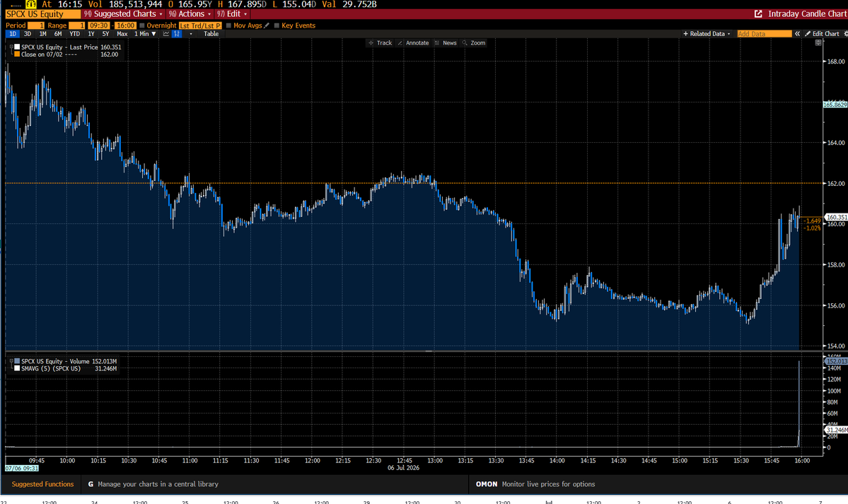This screenshot has height=504, width=848.
Task: Click the Table view button
Action: (211, 33)
